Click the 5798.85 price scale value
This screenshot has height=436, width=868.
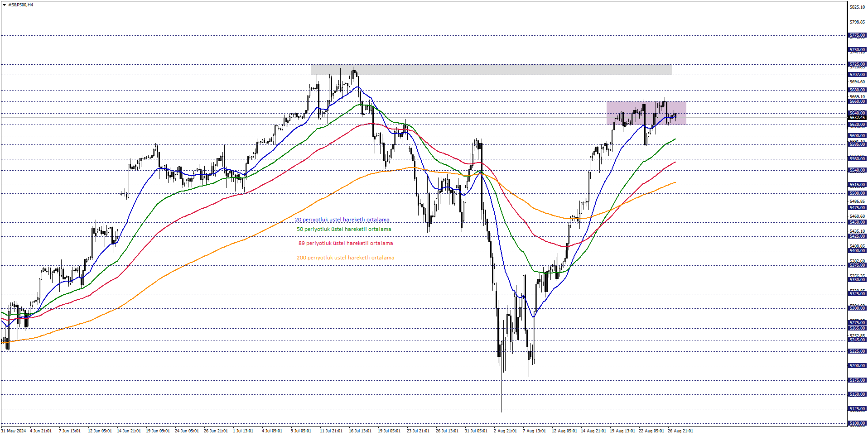click(x=857, y=22)
